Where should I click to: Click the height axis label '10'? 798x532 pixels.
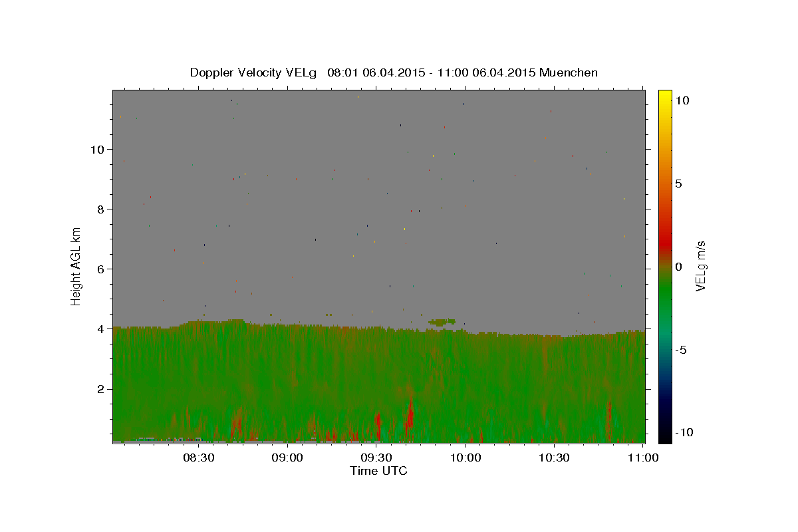99,149
